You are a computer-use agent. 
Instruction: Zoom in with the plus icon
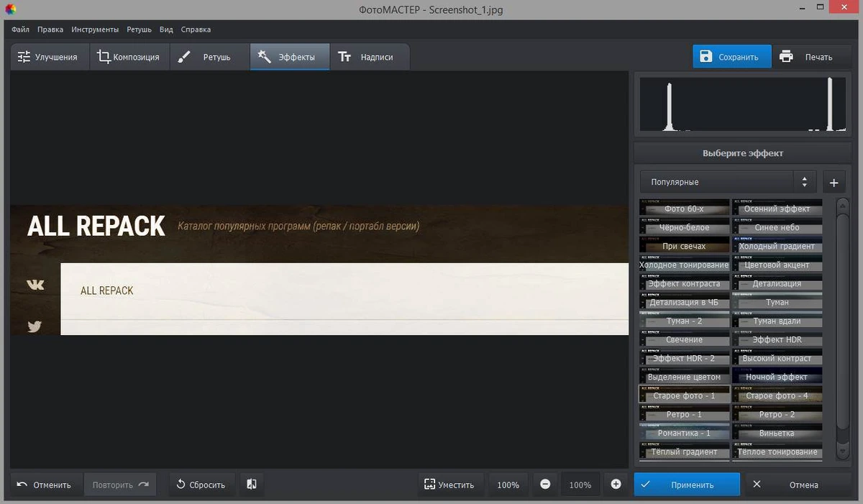616,485
